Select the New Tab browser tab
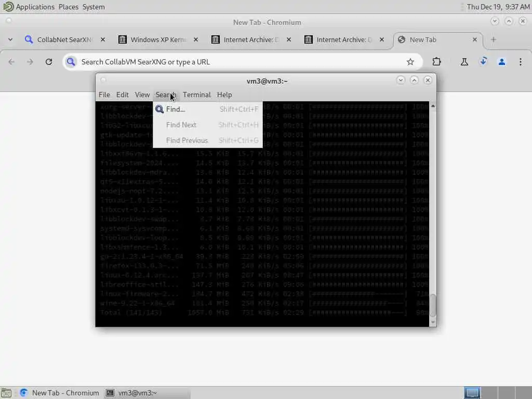Screen dimensions: 532x399 click(437, 39)
